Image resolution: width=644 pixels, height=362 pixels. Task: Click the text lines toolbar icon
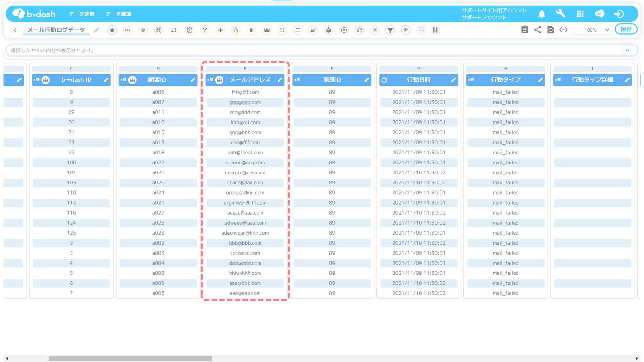(x=143, y=30)
